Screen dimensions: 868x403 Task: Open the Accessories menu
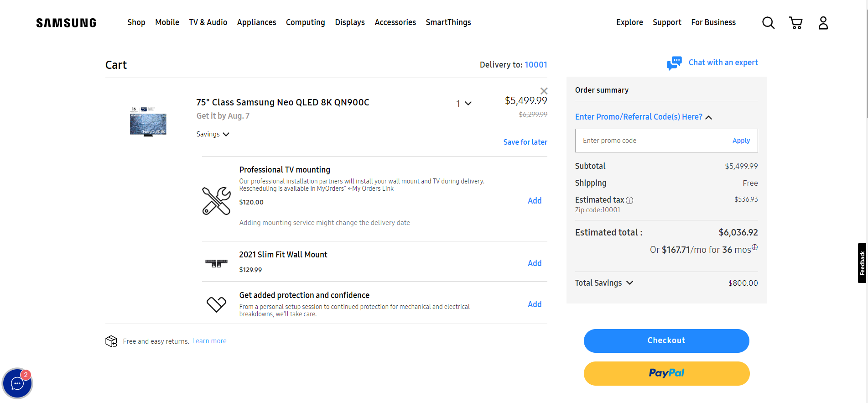(395, 22)
